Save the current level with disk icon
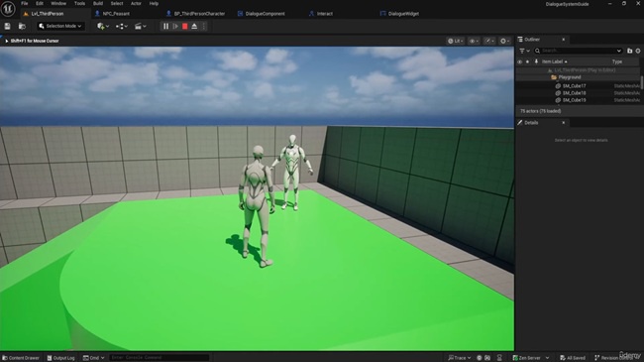The height and width of the screenshot is (362, 644). [x=7, y=27]
